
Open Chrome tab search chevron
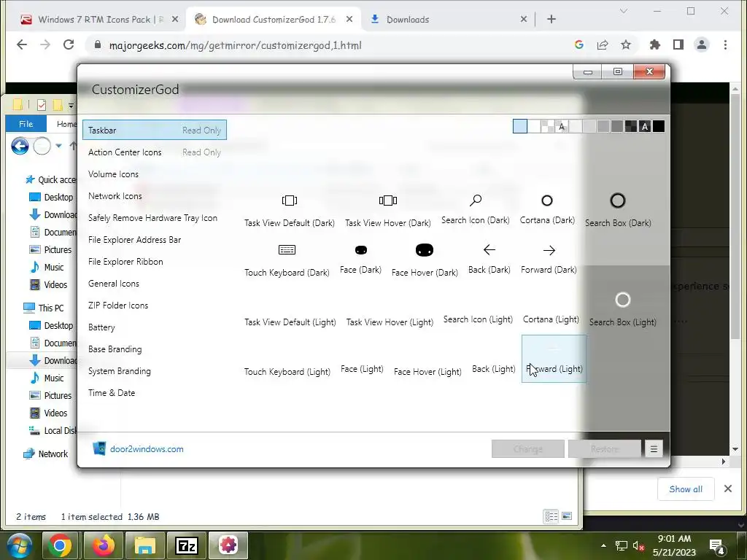(x=624, y=11)
